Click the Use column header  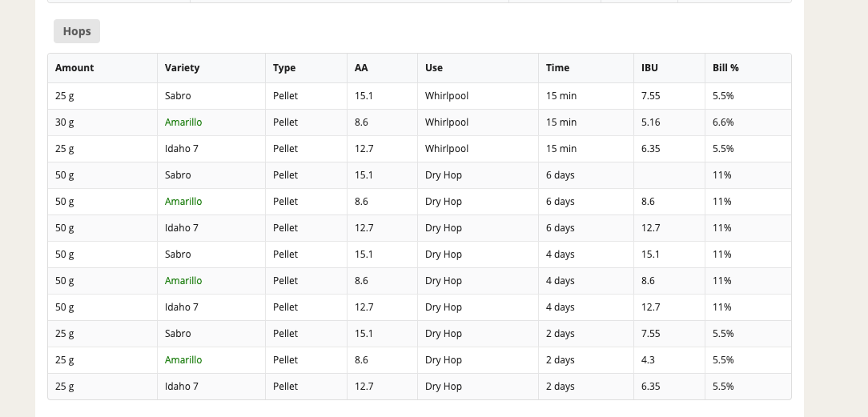click(434, 67)
